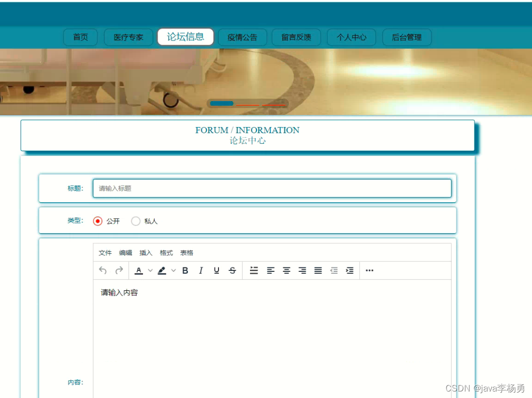Click the FORUM / INFORMATION heading
The width and height of the screenshot is (532, 398).
tap(247, 130)
